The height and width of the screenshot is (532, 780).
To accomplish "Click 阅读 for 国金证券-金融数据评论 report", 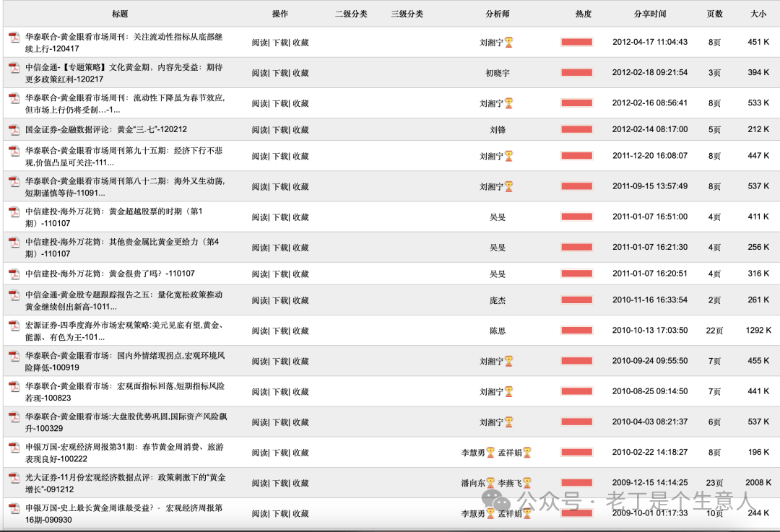I will (x=260, y=130).
